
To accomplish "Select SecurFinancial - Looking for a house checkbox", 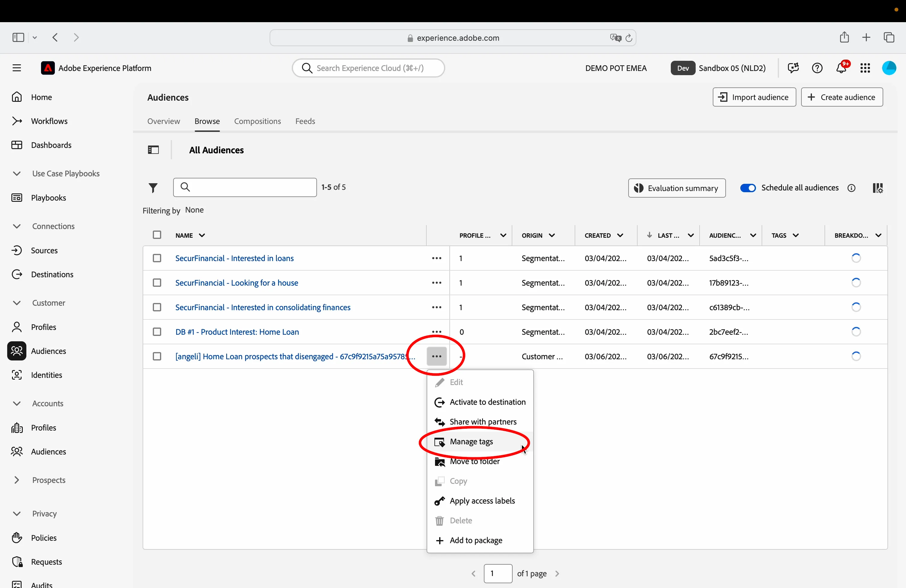I will pos(157,283).
